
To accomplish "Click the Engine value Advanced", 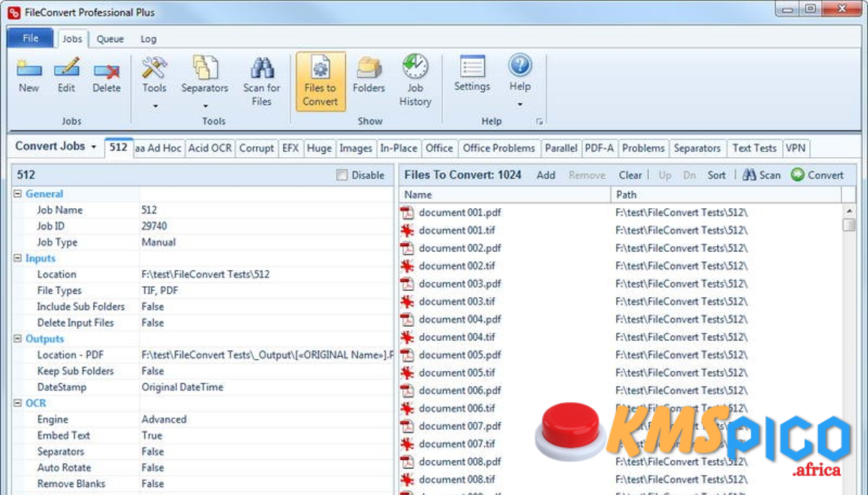I will [x=164, y=420].
